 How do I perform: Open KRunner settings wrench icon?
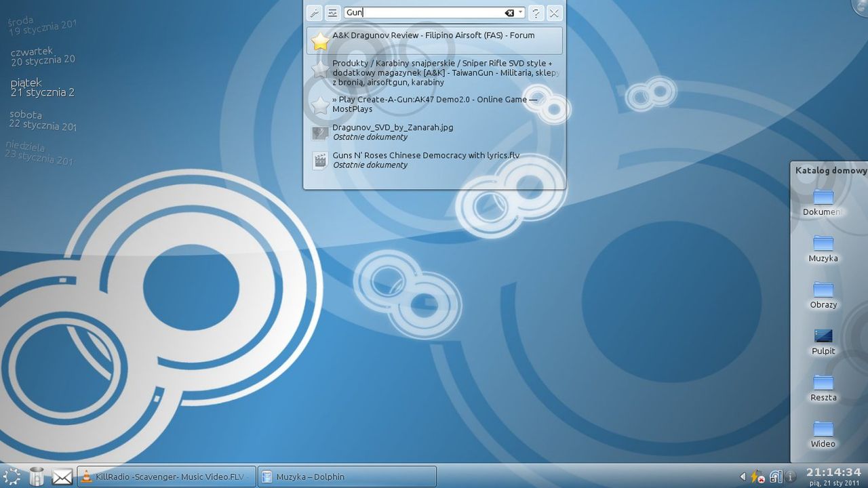coord(314,13)
